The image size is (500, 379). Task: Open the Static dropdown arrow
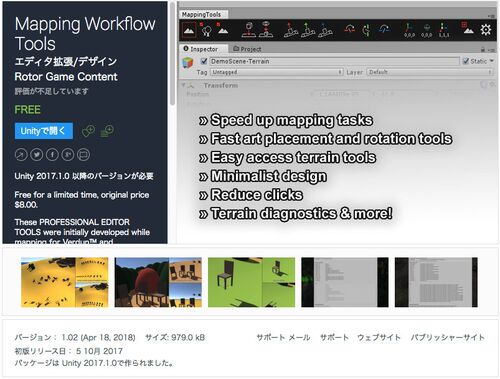492,61
